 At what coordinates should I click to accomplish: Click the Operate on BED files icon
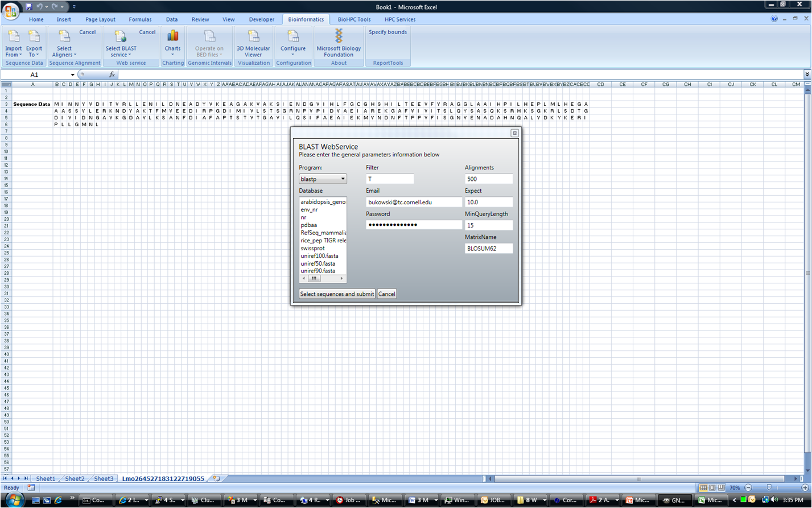(209, 36)
